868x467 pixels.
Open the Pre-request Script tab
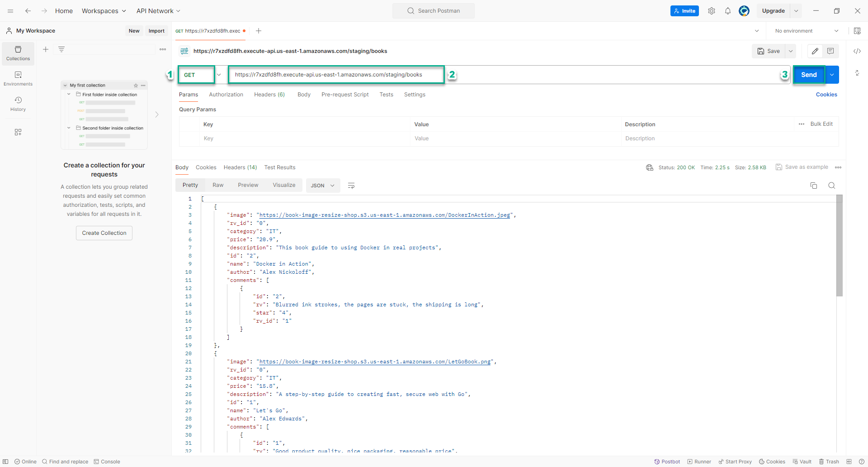coord(345,95)
